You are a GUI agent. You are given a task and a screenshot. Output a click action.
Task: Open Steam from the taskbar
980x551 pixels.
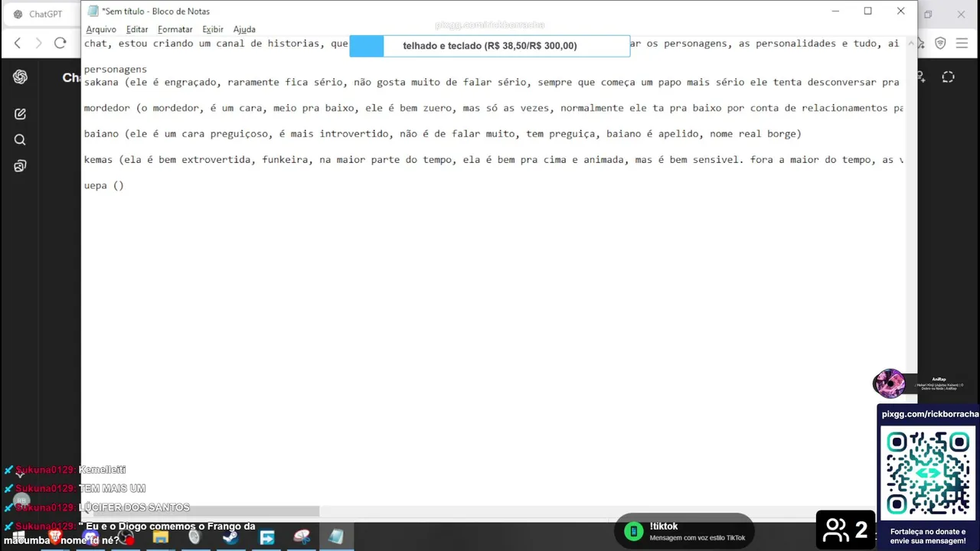point(230,537)
